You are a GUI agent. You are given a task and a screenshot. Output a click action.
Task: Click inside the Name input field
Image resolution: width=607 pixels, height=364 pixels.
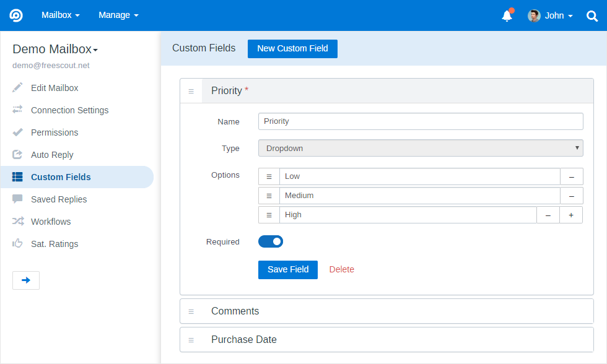click(421, 121)
